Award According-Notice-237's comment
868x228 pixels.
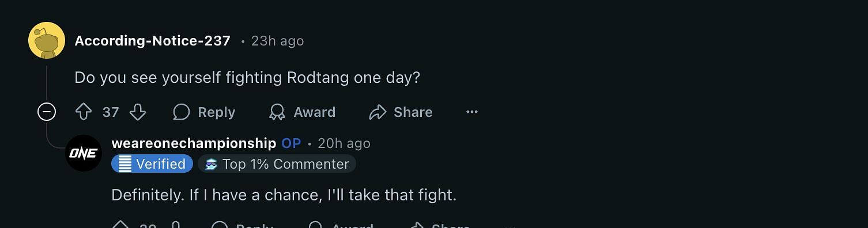(x=302, y=112)
